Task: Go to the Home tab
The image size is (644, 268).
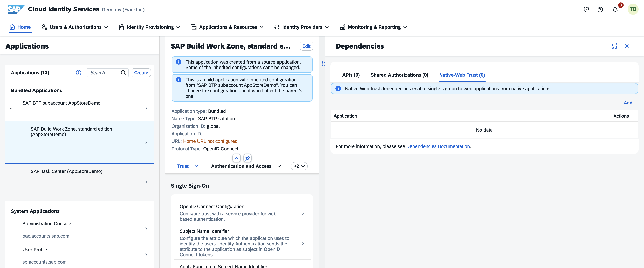Action: tap(20, 27)
